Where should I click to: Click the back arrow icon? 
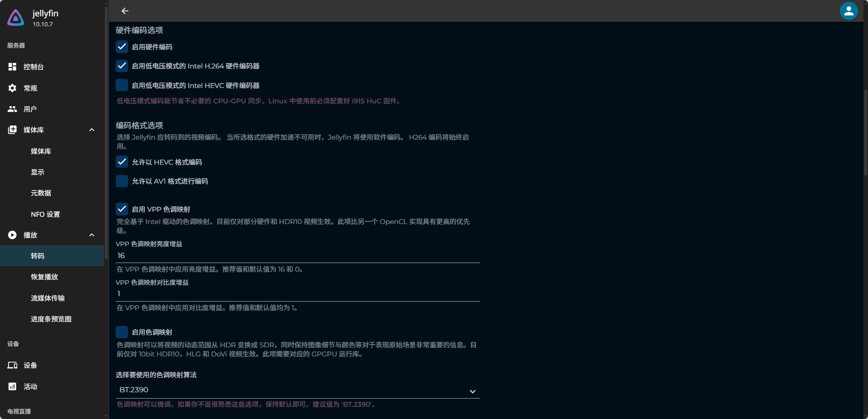[125, 11]
